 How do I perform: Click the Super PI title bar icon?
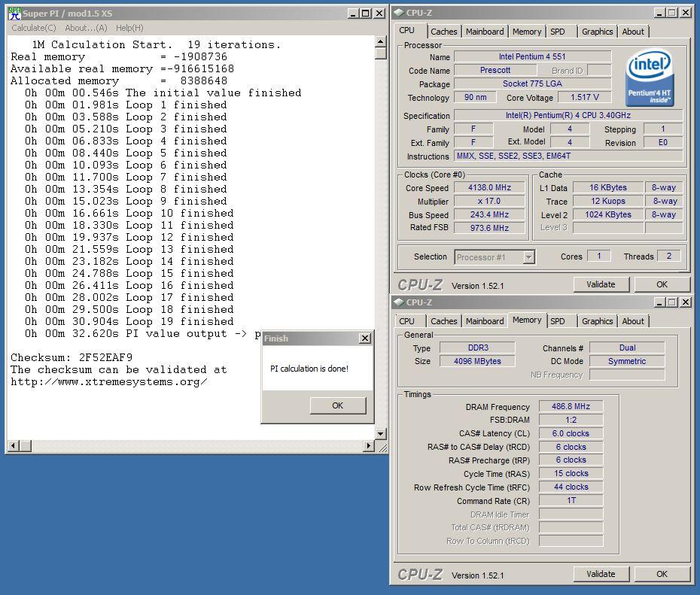(14, 14)
